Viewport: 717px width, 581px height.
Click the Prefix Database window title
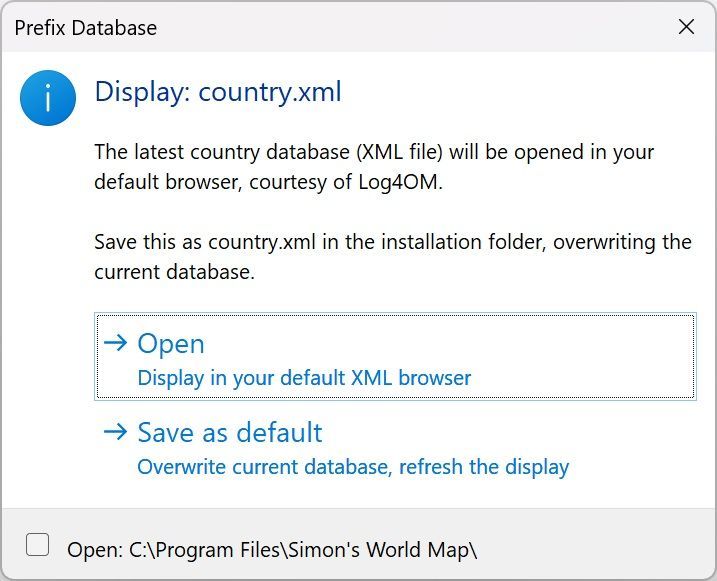[86, 28]
